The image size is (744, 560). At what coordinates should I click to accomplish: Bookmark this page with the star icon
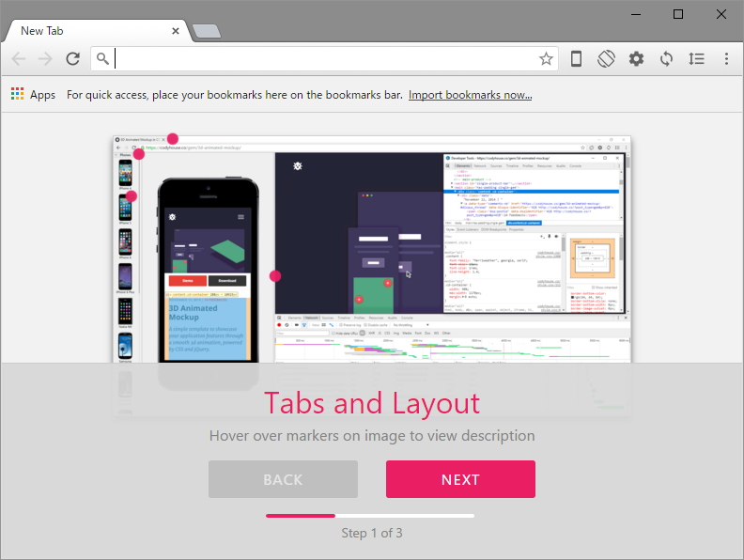click(x=546, y=59)
